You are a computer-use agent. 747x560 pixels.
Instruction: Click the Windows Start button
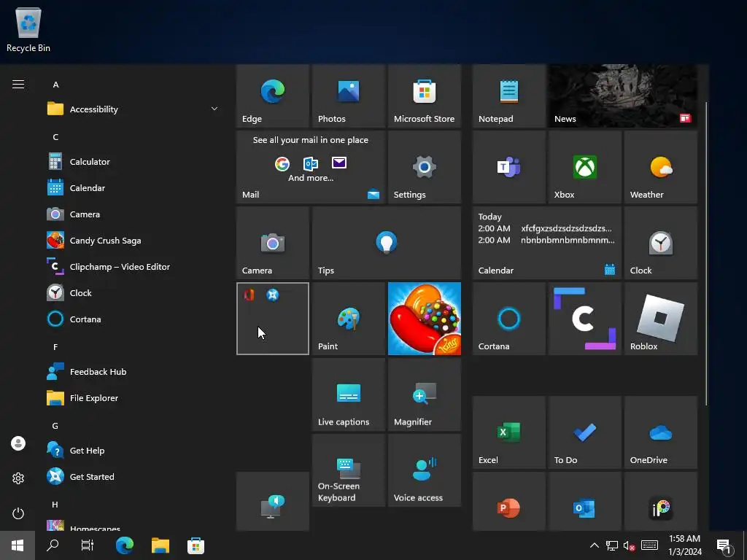click(18, 545)
